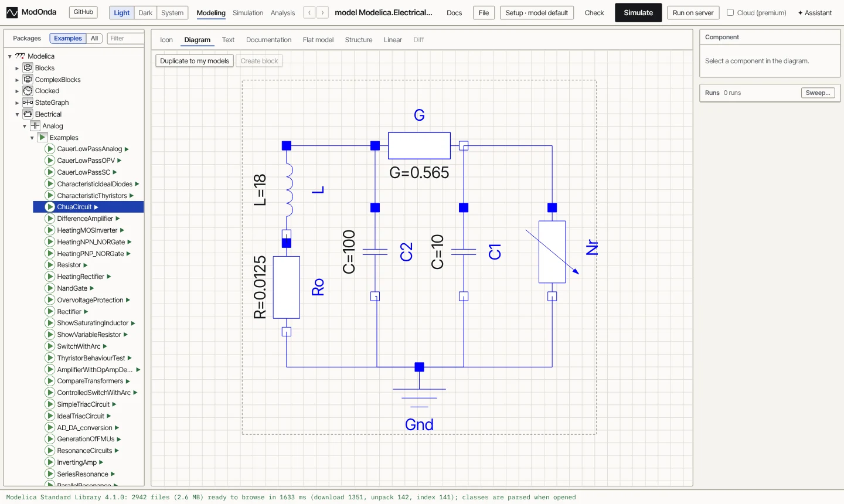The height and width of the screenshot is (504, 844).
Task: Open the Simulation mode tab
Action: [248, 13]
